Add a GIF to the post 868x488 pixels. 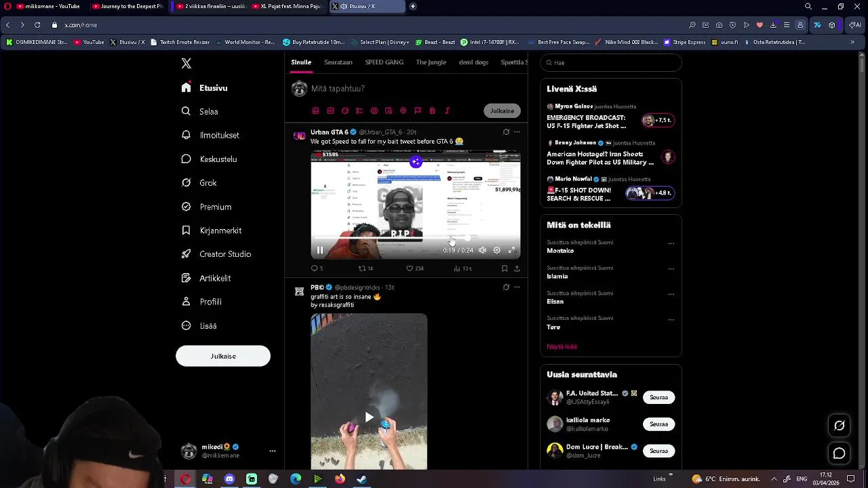click(x=330, y=110)
